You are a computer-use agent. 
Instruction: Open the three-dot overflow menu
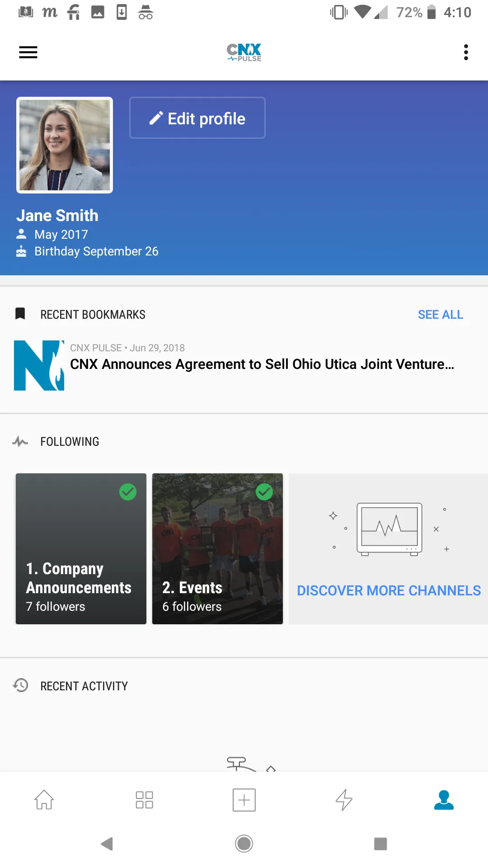point(466,52)
